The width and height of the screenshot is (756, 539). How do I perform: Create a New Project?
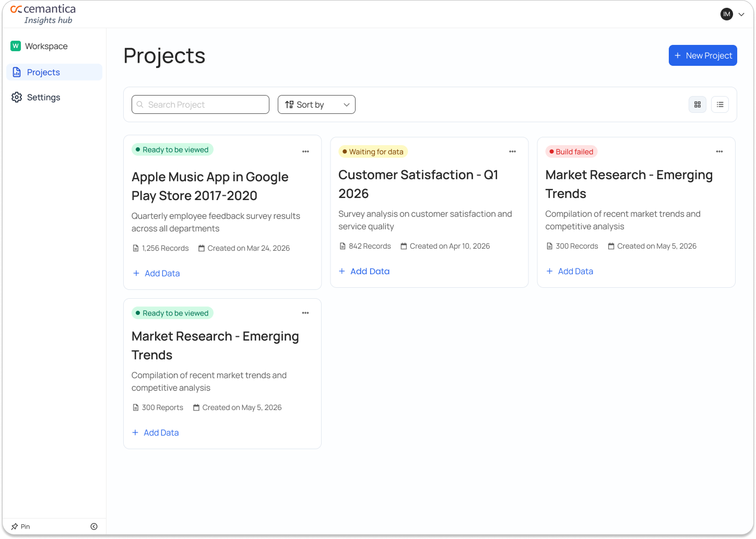point(703,55)
